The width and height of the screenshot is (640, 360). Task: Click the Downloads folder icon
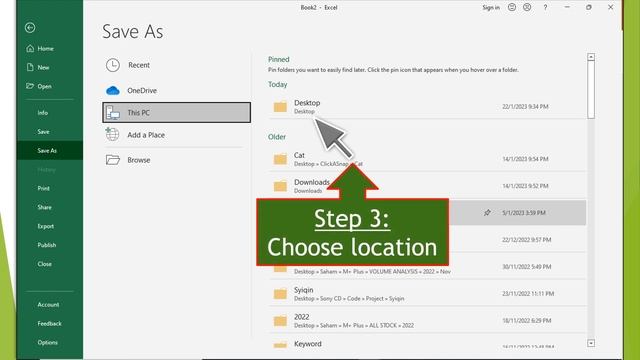coord(280,186)
